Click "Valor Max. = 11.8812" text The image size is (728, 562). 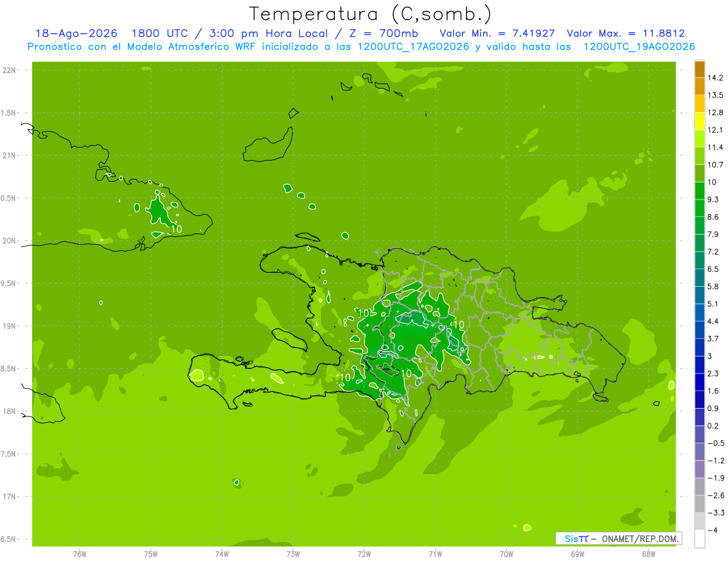click(625, 33)
